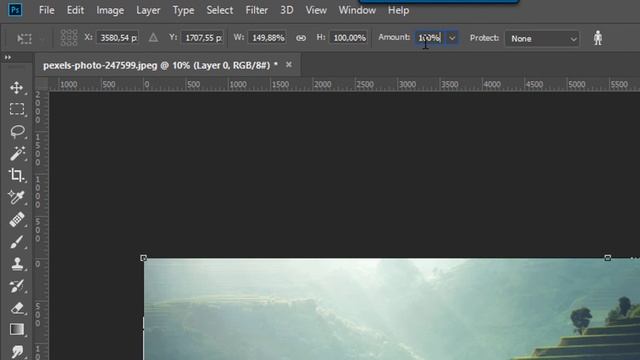Screen dimensions: 640x360
Task: Open the Window menu
Action: coord(357,10)
